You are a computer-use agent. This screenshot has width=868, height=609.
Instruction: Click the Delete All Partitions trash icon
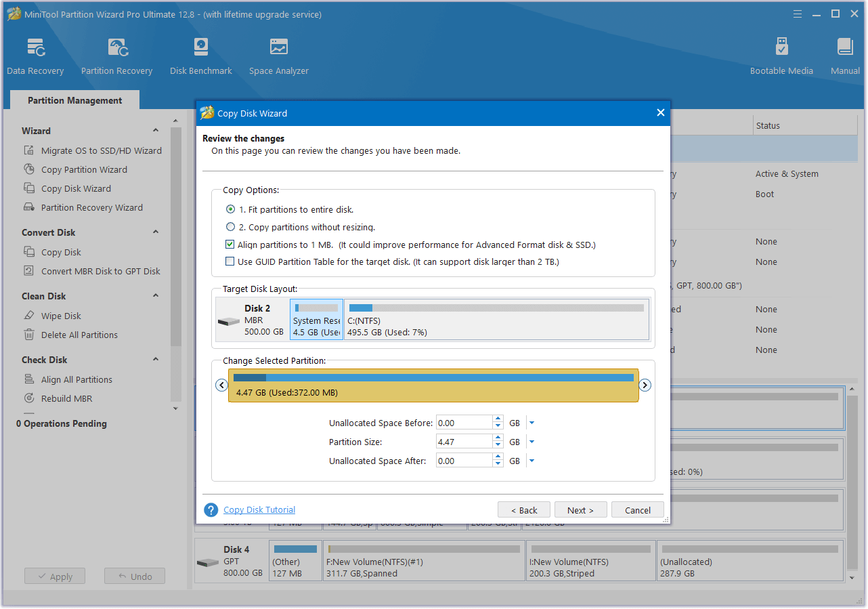pos(29,335)
